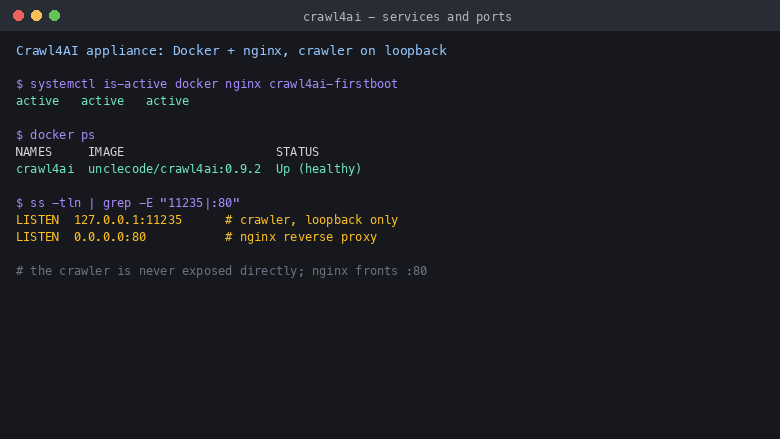This screenshot has width=780, height=439.
Task: Click the address '0.0.0.0:80'
Action: (x=110, y=237)
